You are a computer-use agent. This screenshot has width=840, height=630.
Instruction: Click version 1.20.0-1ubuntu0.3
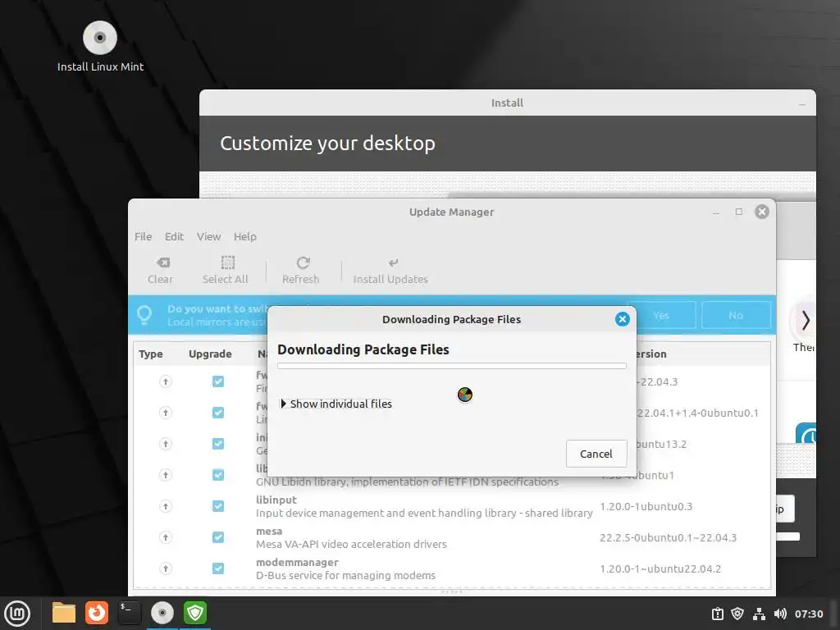[646, 506]
